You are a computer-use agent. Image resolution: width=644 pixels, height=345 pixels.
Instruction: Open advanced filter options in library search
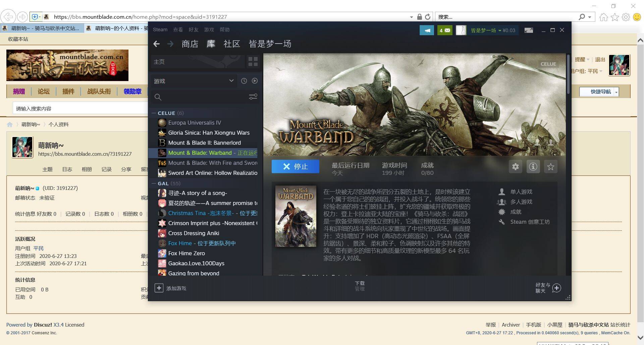point(253,97)
